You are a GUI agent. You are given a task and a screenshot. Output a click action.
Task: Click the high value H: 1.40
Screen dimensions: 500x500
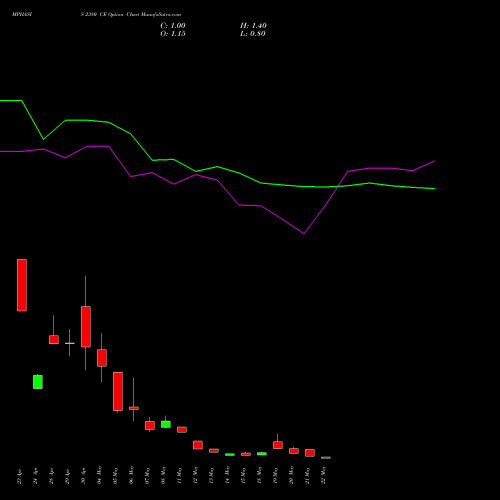pos(253,26)
